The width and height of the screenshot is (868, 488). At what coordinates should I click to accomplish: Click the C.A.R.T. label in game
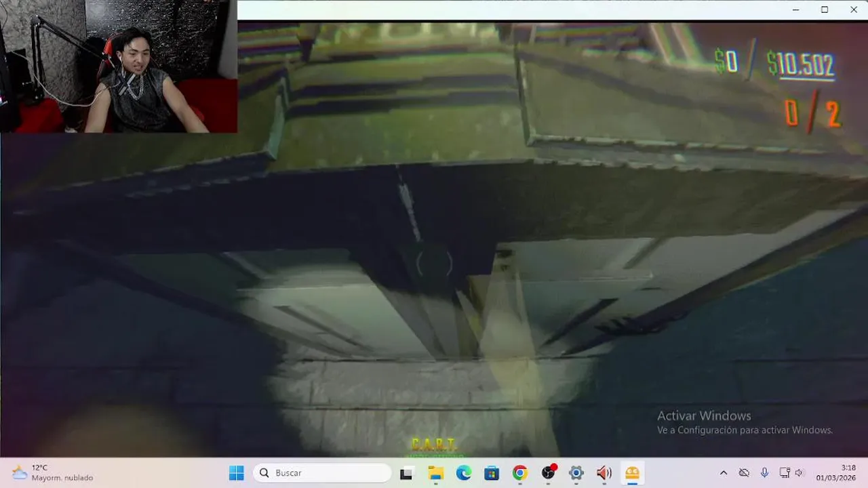point(434,445)
